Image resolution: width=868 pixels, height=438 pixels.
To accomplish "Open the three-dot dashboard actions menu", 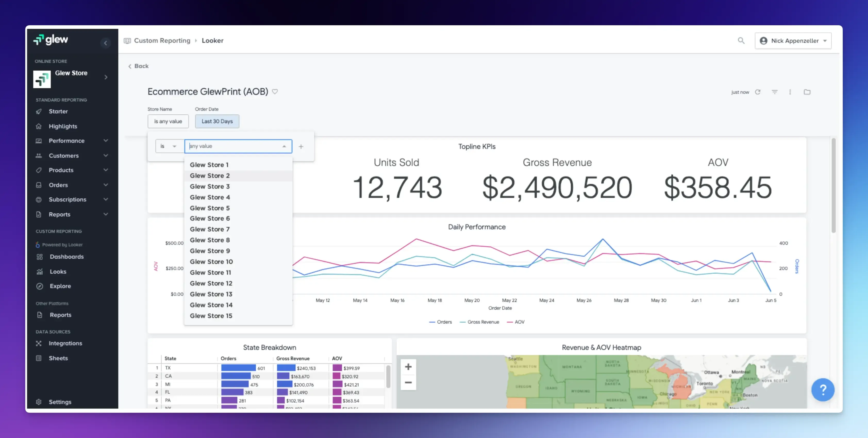I will click(790, 92).
